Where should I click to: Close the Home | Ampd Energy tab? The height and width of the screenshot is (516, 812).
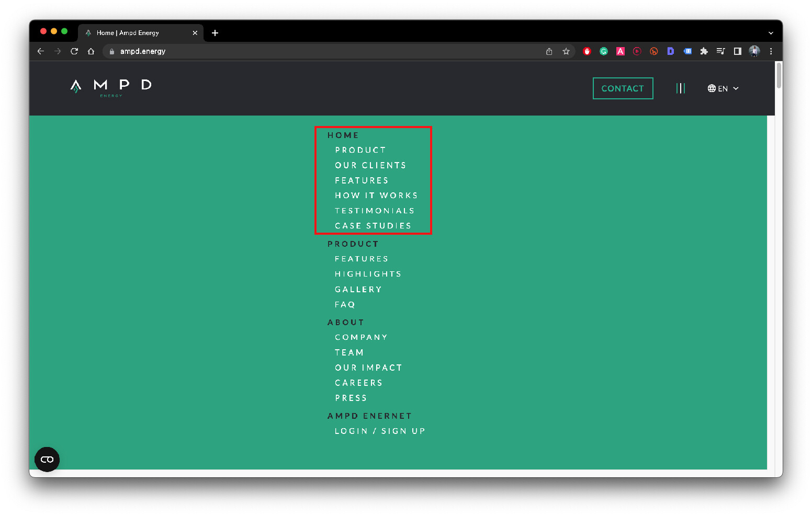(x=195, y=33)
